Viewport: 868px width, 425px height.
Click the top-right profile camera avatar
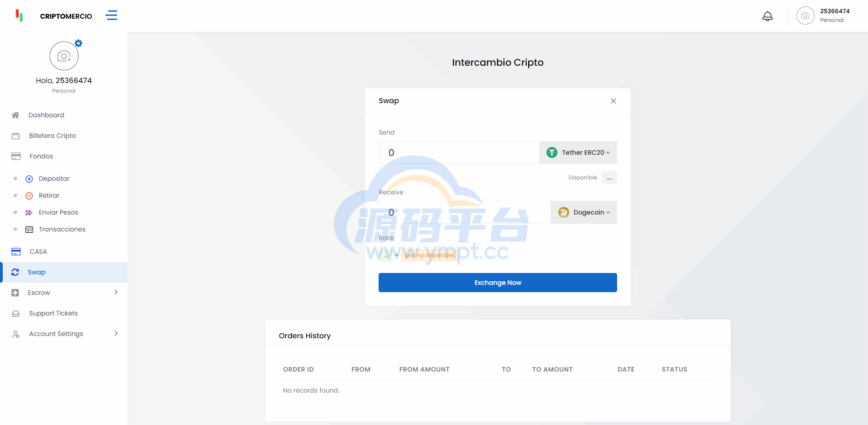click(806, 16)
